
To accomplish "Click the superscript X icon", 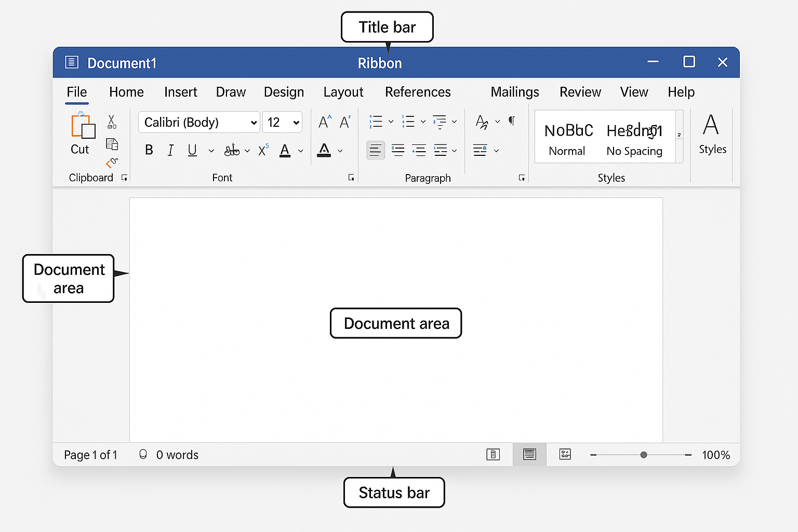I will point(263,150).
